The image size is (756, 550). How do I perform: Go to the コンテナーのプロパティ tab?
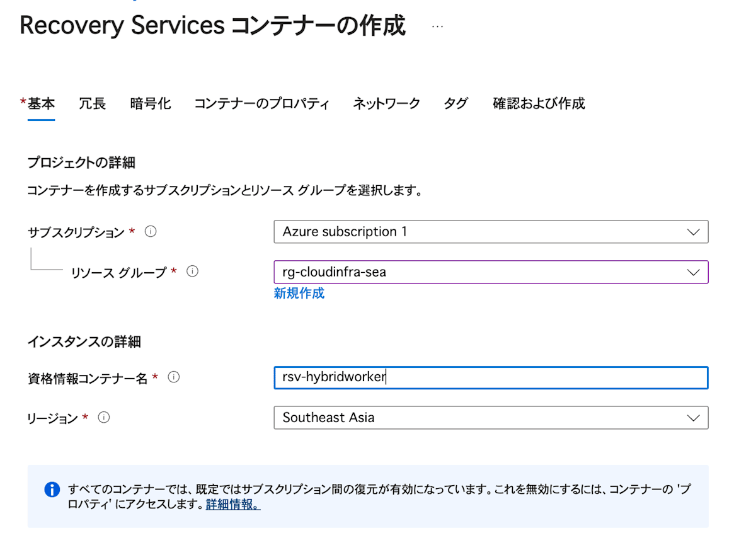tap(261, 104)
